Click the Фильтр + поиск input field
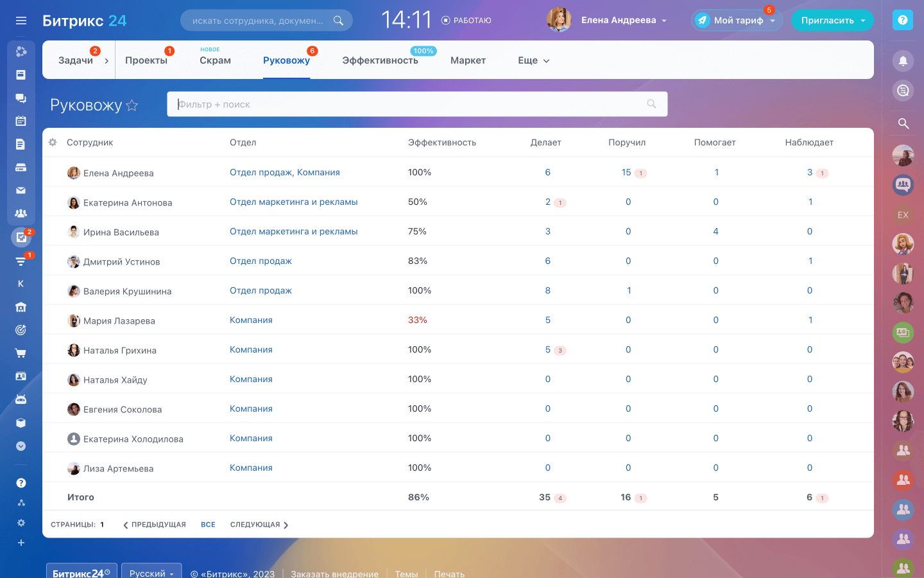The height and width of the screenshot is (578, 924). 411,104
